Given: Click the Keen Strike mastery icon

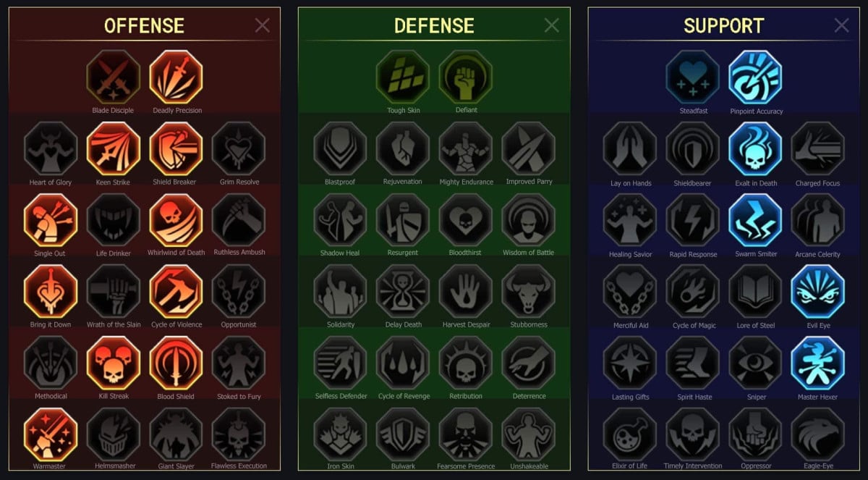Looking at the screenshot, I should [x=113, y=148].
